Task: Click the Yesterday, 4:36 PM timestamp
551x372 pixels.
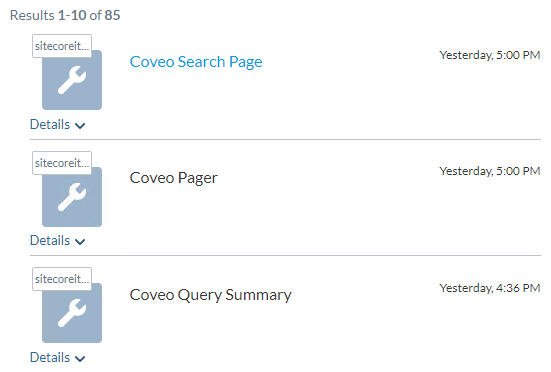Action: [x=490, y=288]
